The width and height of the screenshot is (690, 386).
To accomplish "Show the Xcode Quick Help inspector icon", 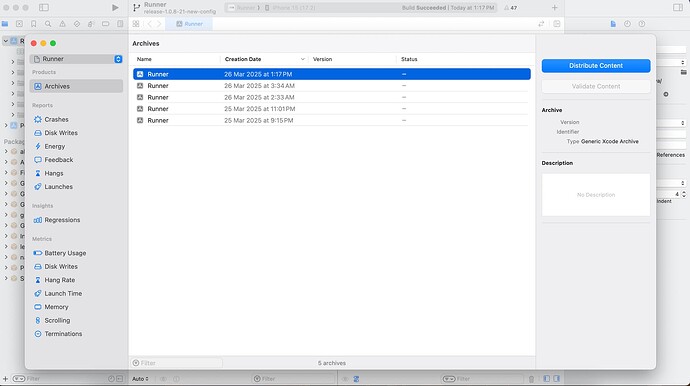I will pyautogui.click(x=642, y=24).
